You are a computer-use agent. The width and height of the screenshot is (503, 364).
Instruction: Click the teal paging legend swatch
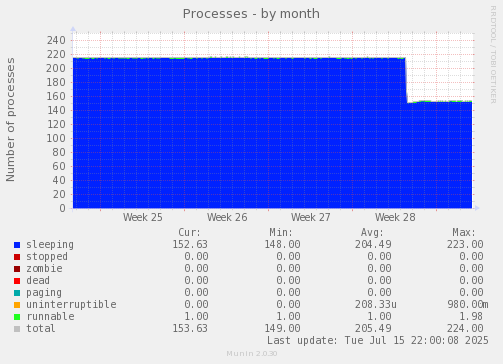click(x=17, y=293)
